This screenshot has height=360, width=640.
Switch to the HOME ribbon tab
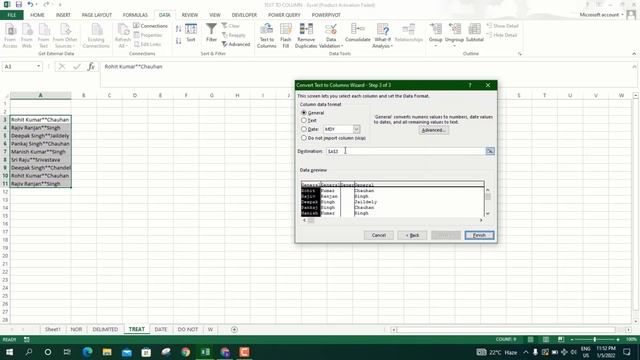(x=37, y=15)
